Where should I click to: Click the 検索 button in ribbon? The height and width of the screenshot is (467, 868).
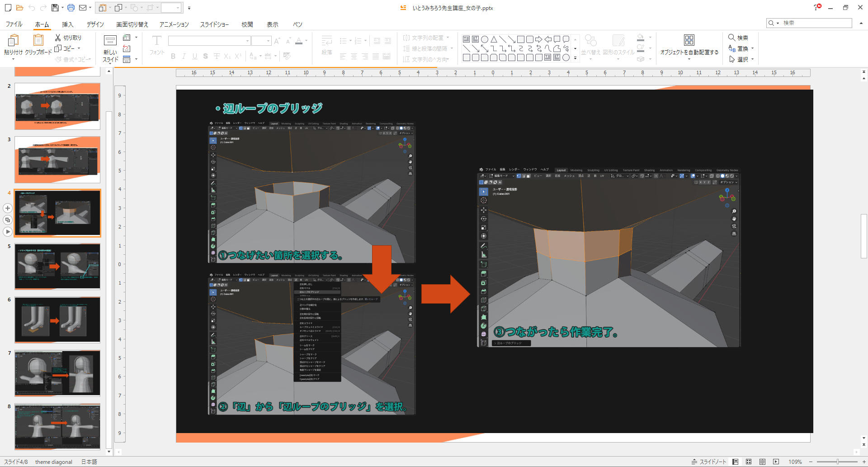click(738, 38)
